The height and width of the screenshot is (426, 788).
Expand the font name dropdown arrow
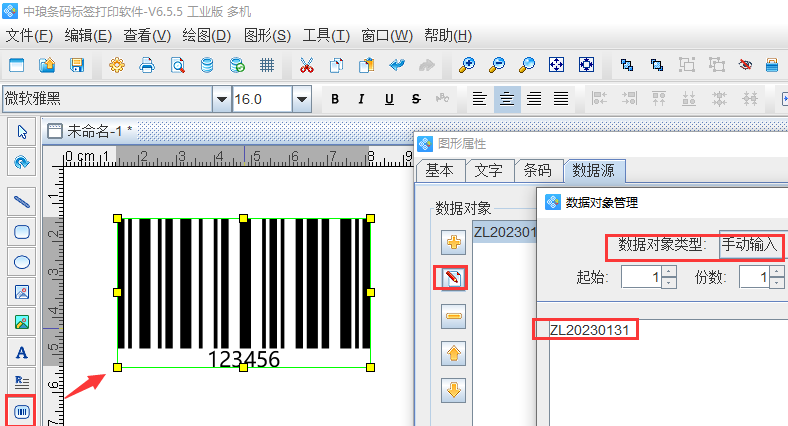point(221,99)
